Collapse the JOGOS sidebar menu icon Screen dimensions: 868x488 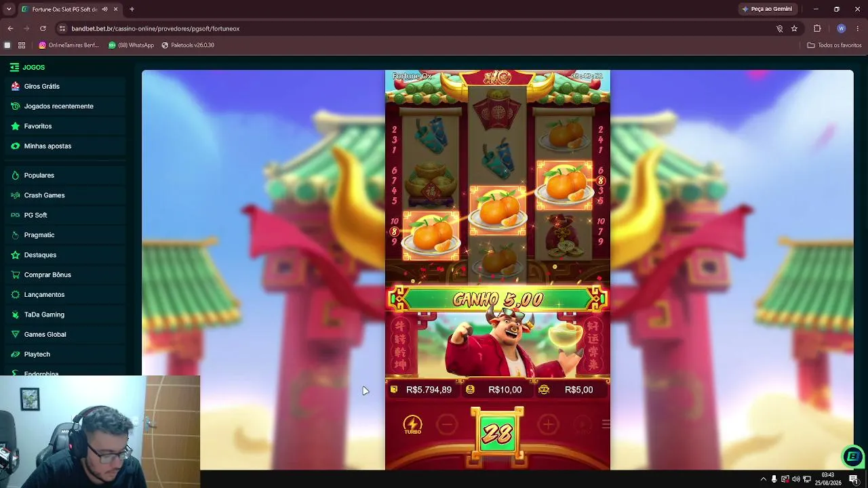pyautogui.click(x=14, y=67)
